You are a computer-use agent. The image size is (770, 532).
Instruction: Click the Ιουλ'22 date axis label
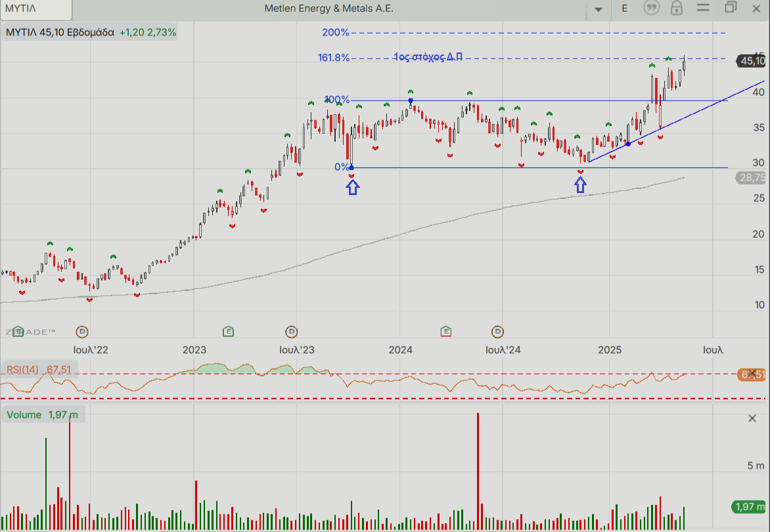pos(91,350)
